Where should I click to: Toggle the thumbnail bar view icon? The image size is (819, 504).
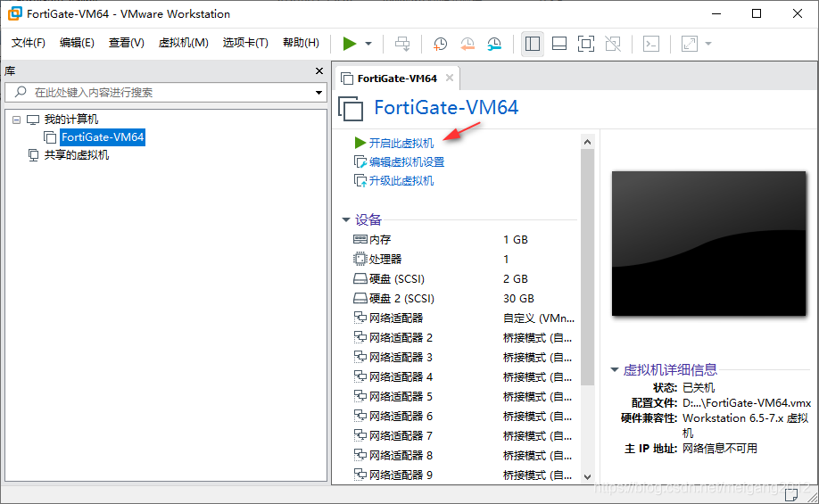[559, 44]
